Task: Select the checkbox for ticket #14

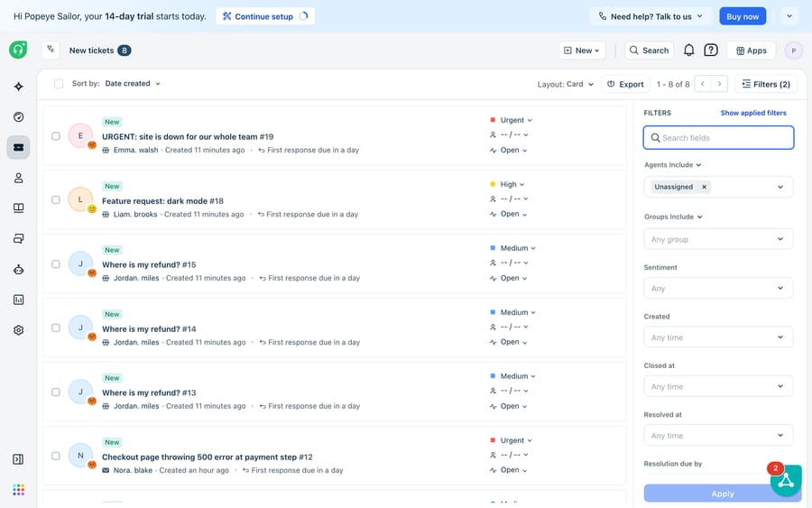Action: pyautogui.click(x=56, y=328)
